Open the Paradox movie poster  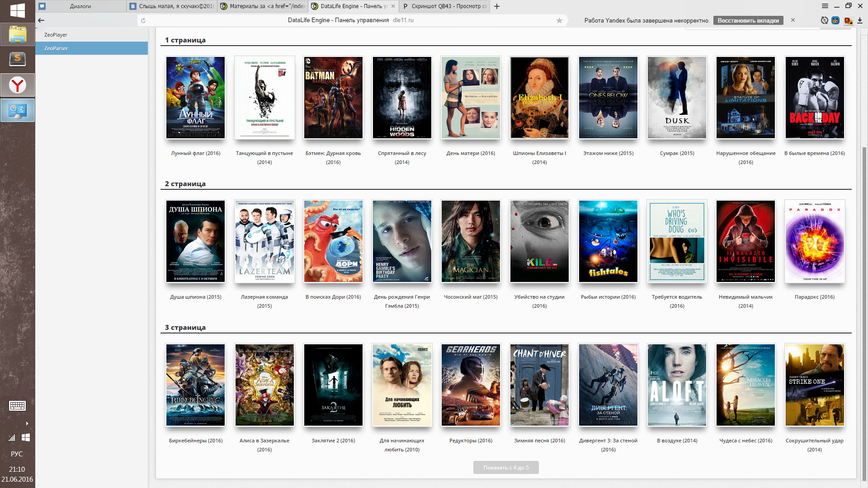pos(815,241)
